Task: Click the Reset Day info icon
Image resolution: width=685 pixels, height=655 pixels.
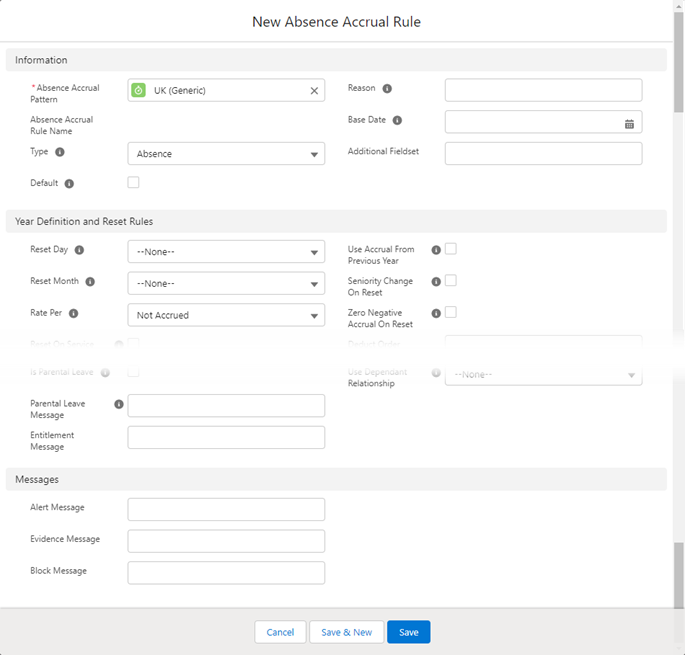Action: click(79, 250)
